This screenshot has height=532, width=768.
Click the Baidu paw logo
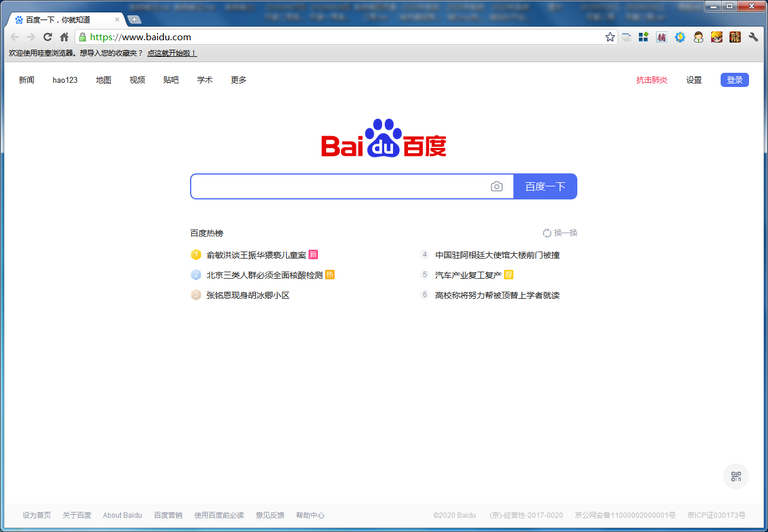(384, 138)
